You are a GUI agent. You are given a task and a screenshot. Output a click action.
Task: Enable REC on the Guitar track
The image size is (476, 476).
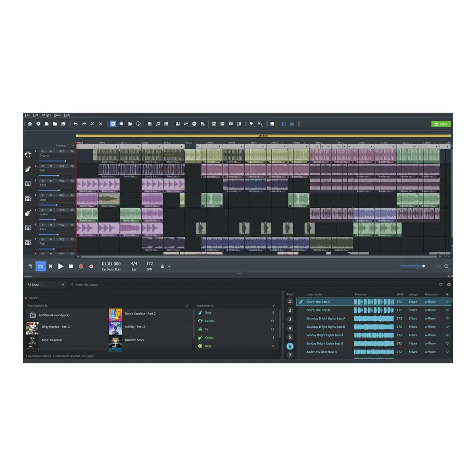[x=62, y=210]
